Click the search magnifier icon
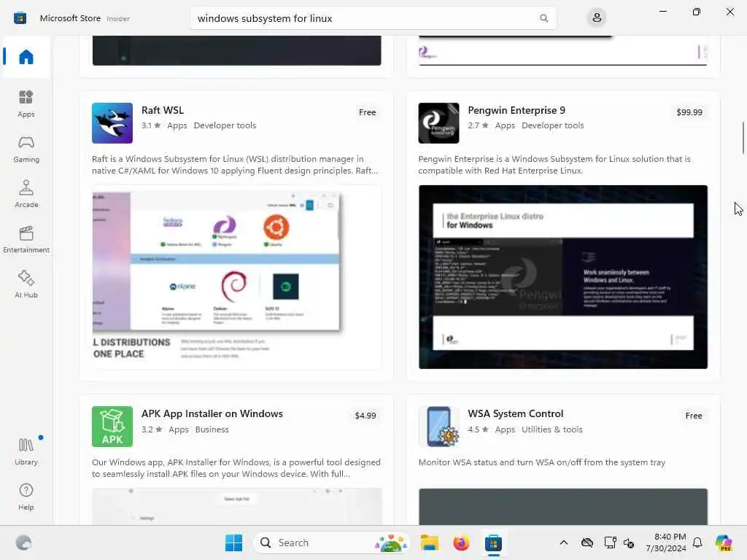Image resolution: width=747 pixels, height=560 pixels. 543,18
